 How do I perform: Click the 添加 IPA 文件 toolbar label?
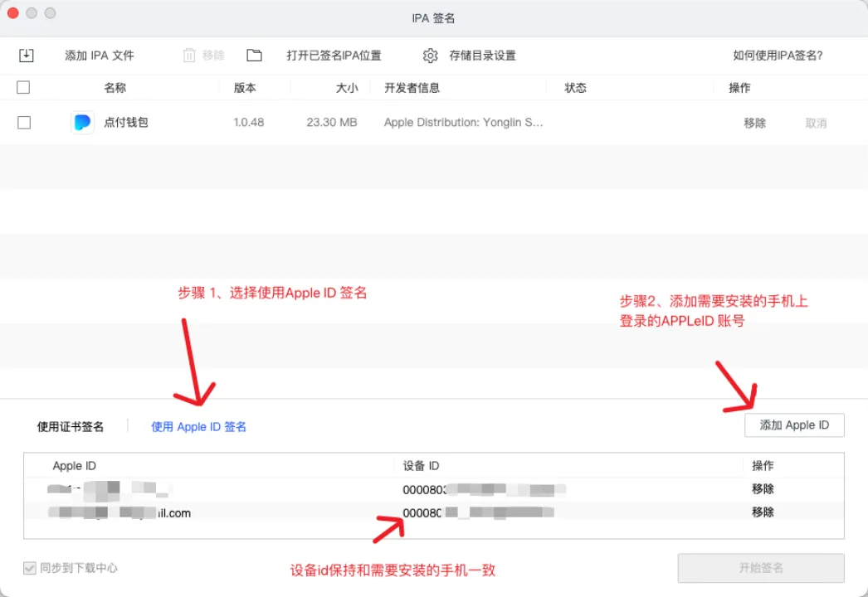[x=100, y=56]
